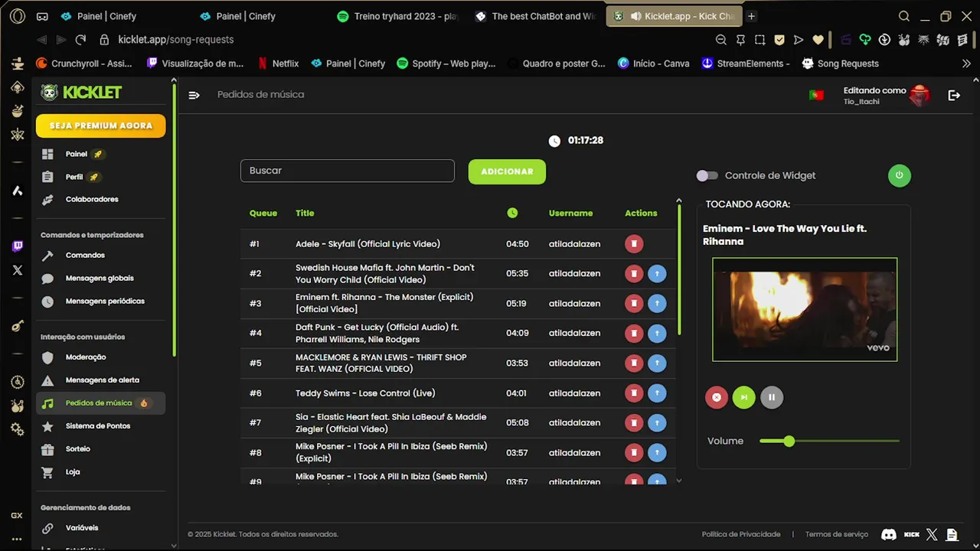Click the logout icon in header
Screen dimensions: 980x551
point(954,95)
